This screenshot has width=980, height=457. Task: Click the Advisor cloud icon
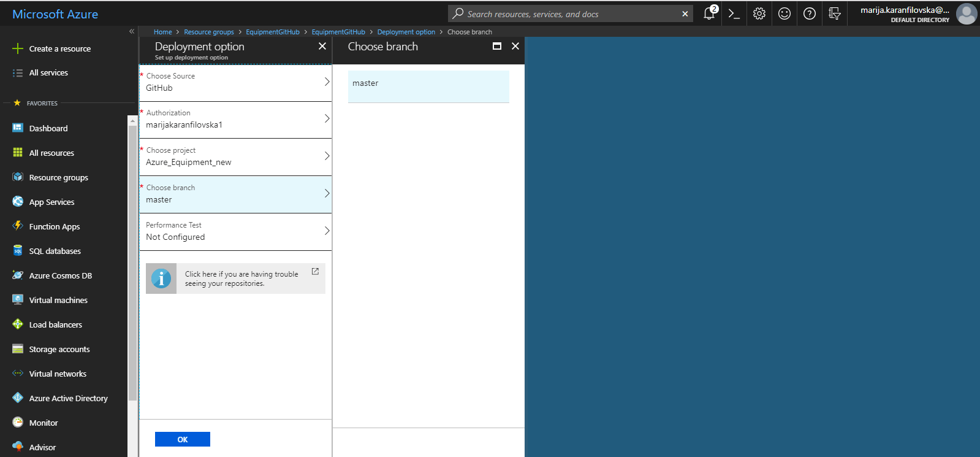[18, 447]
